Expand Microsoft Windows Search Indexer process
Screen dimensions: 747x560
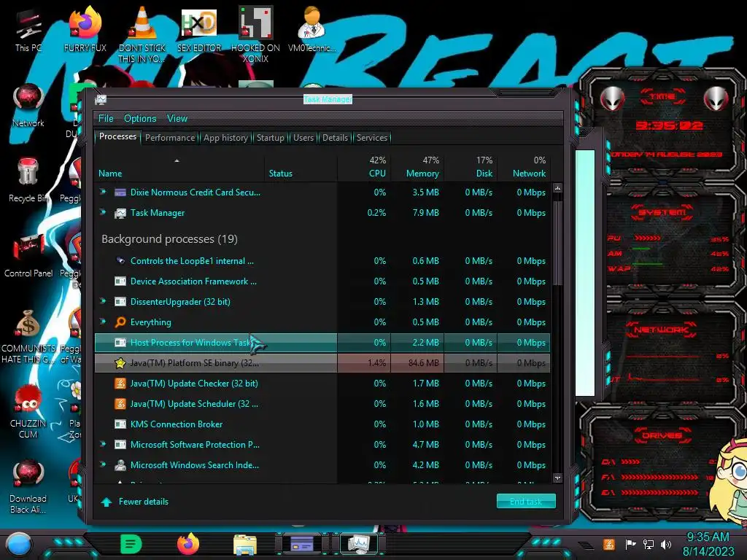click(102, 464)
